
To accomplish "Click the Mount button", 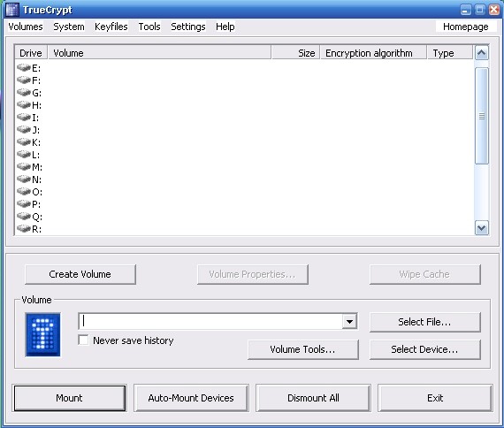I will tap(70, 398).
